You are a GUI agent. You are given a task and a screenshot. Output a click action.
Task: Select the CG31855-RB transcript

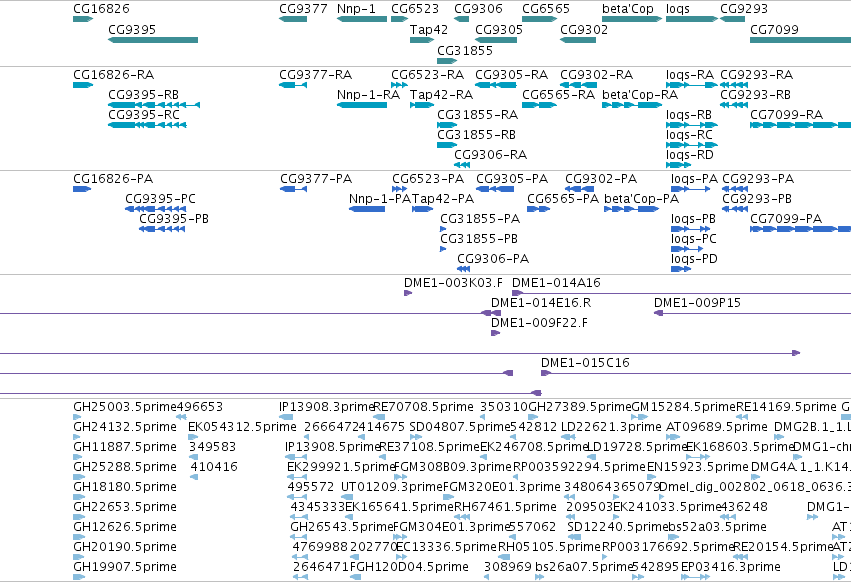447,145
